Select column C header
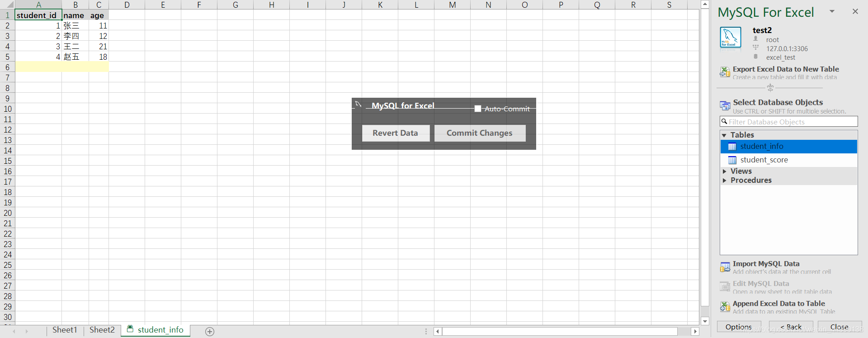This screenshot has height=338, width=868. pyautogui.click(x=99, y=5)
